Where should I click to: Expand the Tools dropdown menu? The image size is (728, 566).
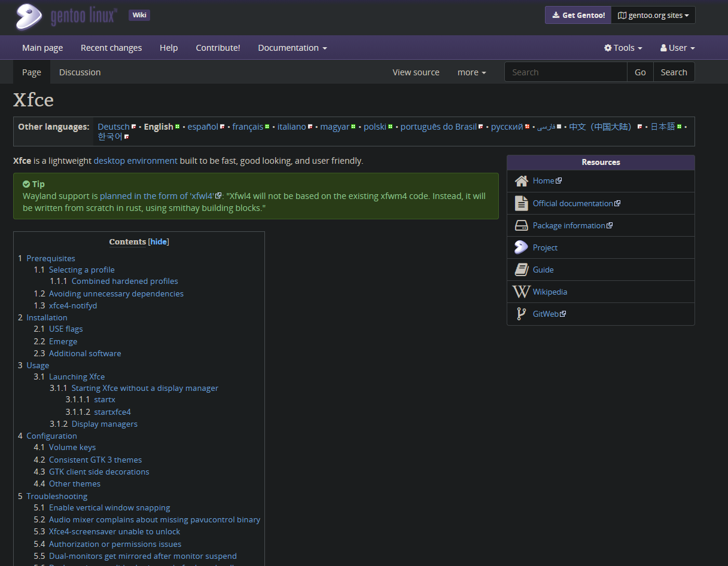point(623,48)
